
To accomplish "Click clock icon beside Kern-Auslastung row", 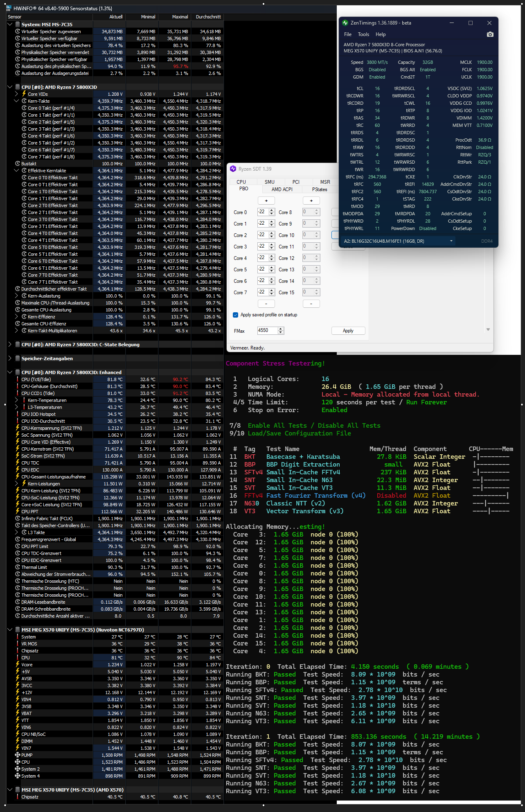I will click(24, 296).
